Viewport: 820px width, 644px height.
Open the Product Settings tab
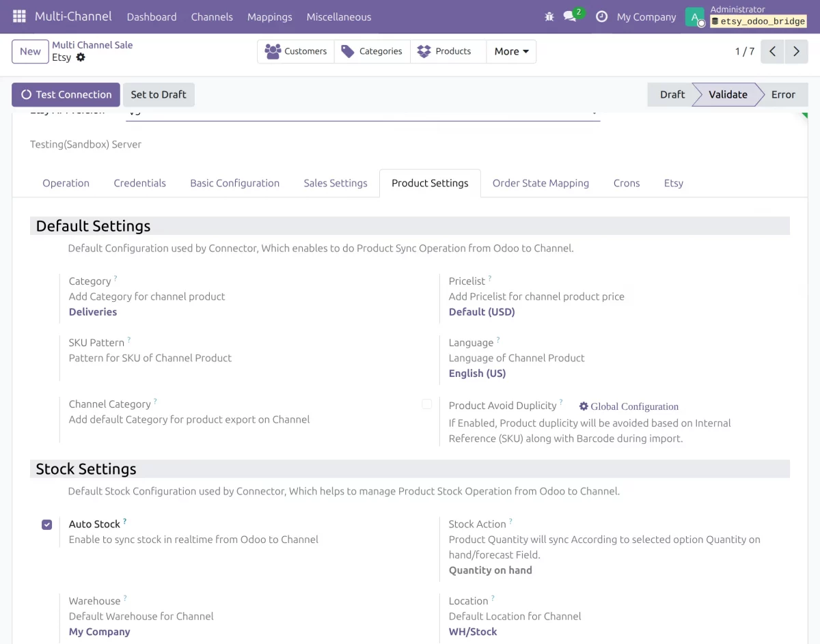(x=430, y=183)
